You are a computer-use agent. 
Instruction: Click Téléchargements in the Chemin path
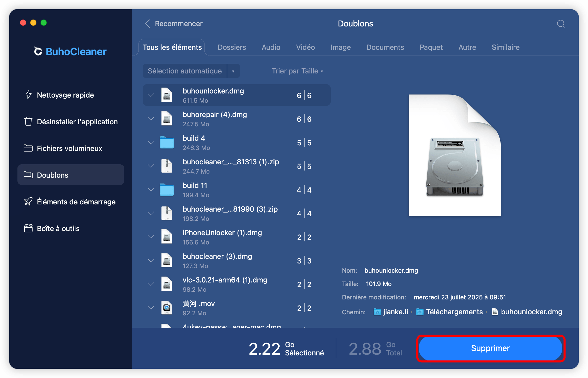pyautogui.click(x=454, y=312)
